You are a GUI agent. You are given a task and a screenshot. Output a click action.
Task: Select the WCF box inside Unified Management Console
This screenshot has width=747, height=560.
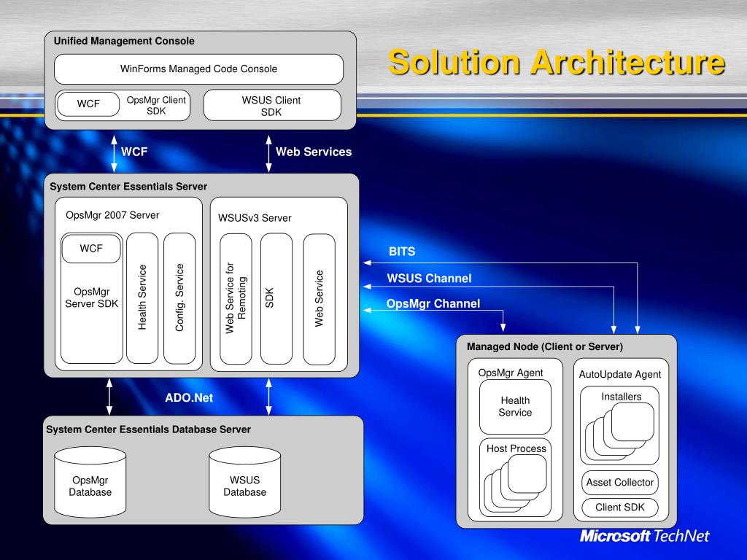point(88,104)
